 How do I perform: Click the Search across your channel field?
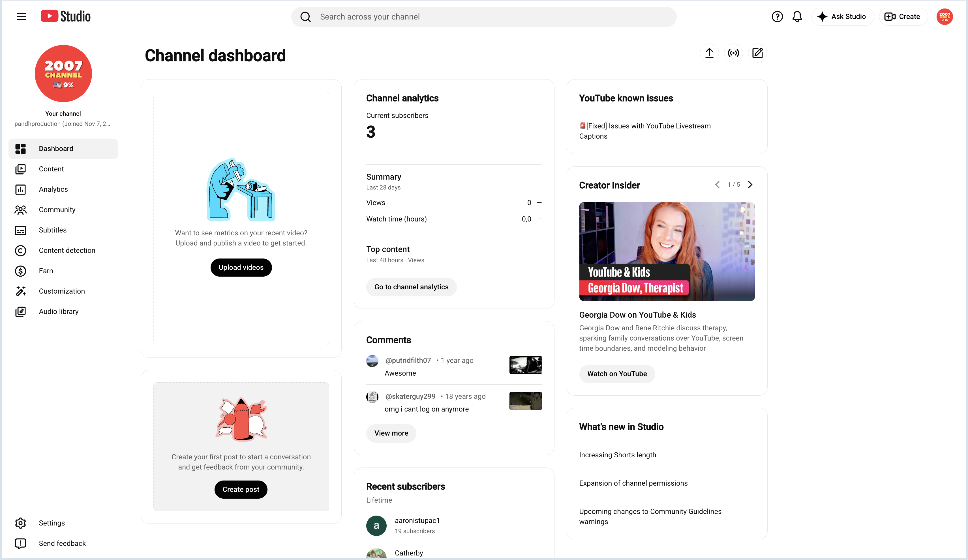[484, 17]
